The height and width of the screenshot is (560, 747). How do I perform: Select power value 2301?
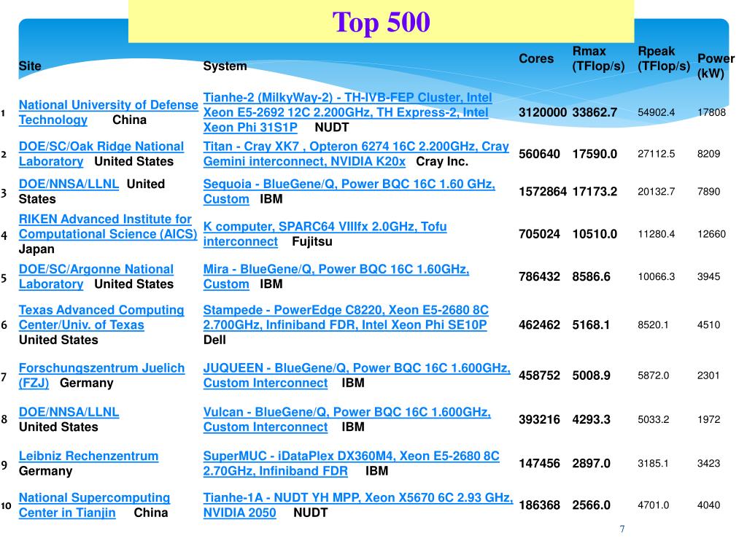(x=708, y=376)
